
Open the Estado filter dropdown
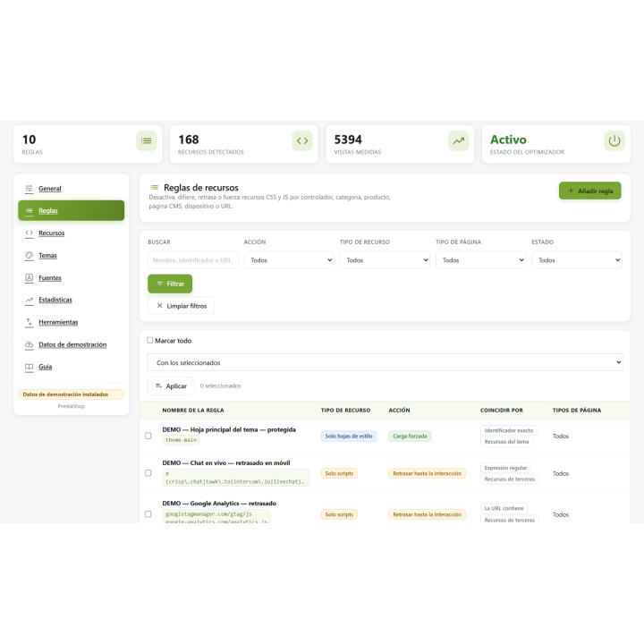point(577,260)
